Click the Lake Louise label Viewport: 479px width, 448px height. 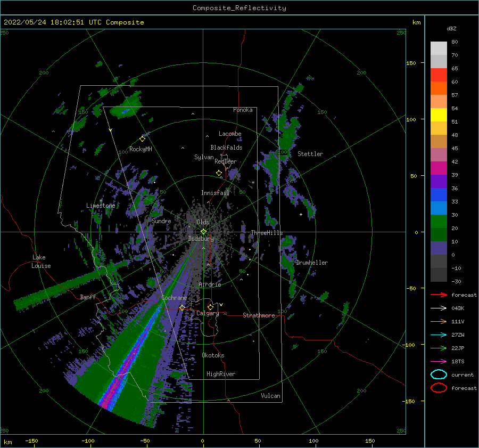pos(41,262)
